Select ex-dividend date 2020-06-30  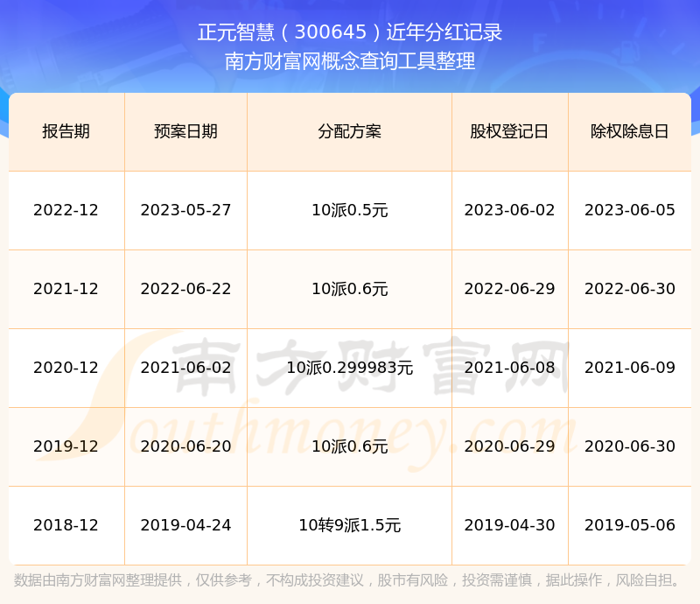click(629, 446)
